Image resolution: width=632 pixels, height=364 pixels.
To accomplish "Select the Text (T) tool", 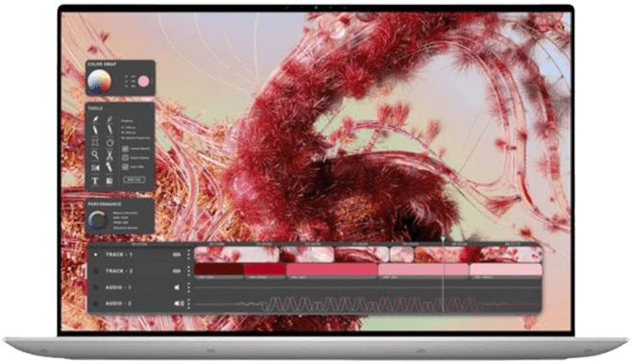I will click(x=95, y=181).
